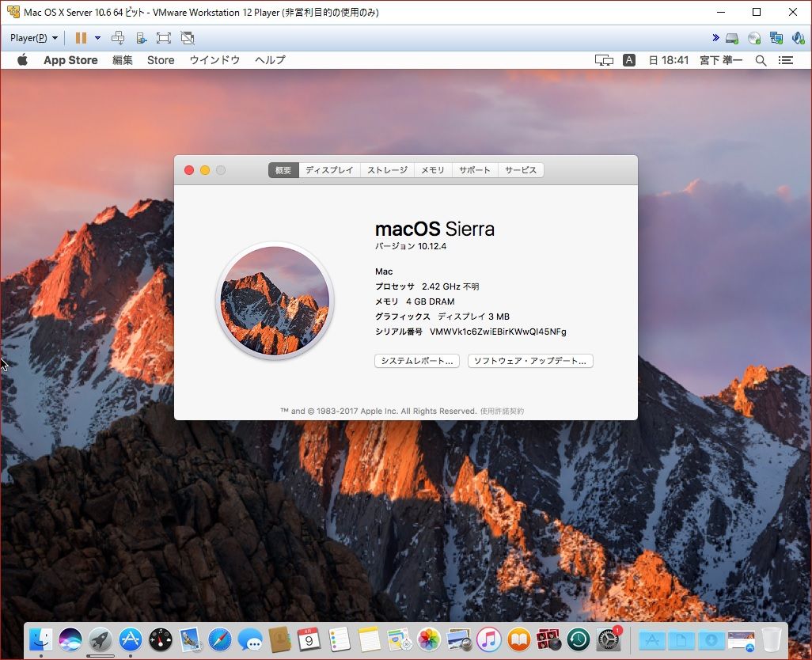Click the システムレポート... button

(x=416, y=361)
